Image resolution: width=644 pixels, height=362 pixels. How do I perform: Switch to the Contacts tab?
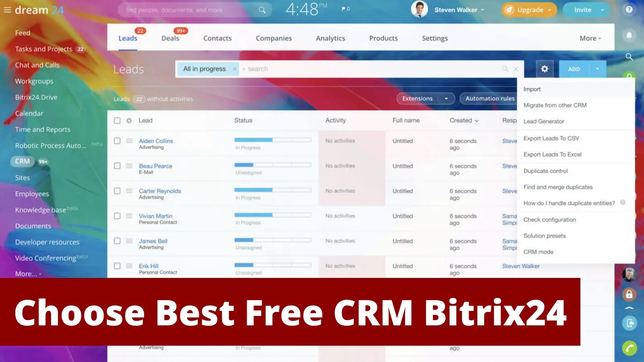click(217, 38)
